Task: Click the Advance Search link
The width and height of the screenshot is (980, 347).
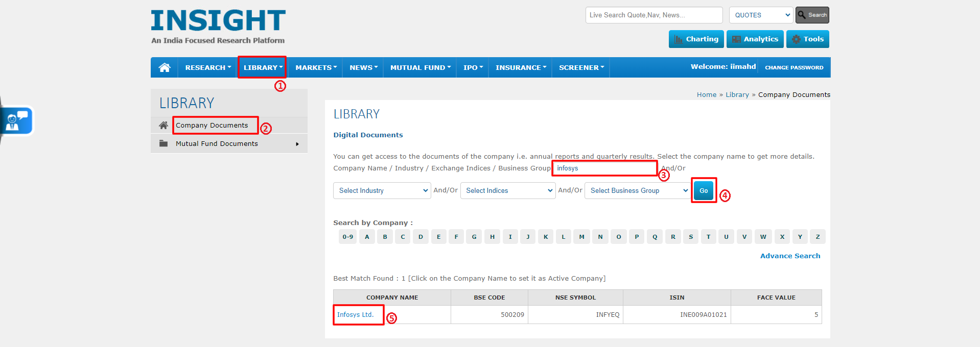Action: [790, 256]
